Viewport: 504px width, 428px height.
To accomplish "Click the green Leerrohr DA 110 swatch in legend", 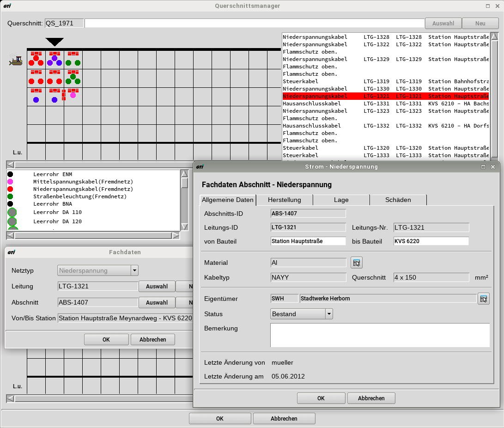I will [x=12, y=213].
